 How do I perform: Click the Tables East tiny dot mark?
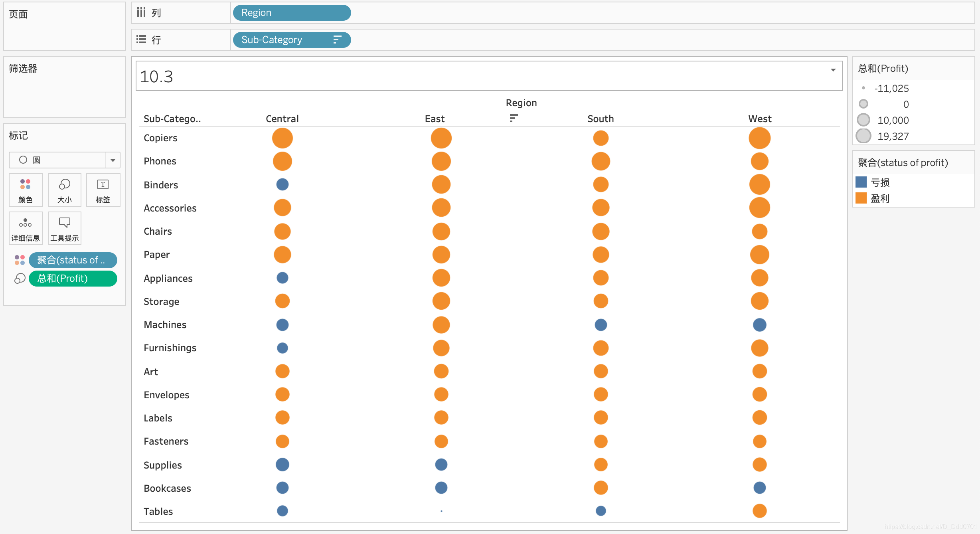pos(441,511)
